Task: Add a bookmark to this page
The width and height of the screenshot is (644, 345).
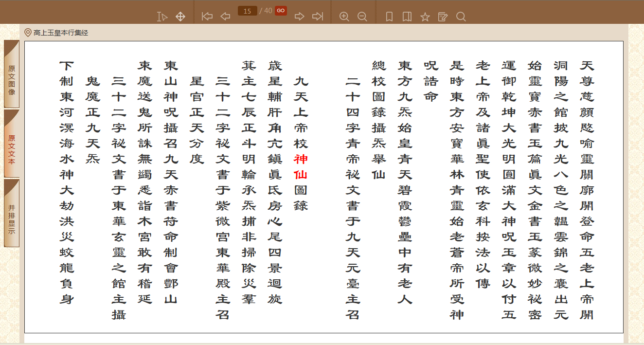Action: [389, 17]
